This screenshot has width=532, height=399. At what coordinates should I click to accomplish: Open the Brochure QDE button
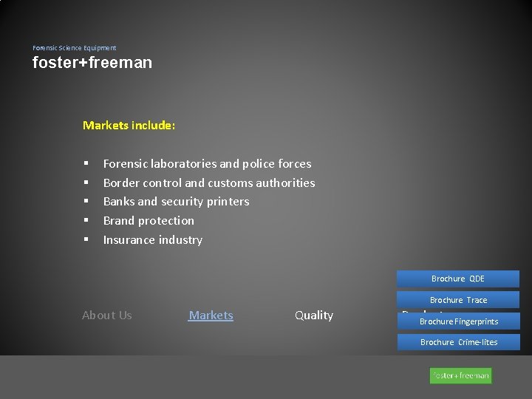(457, 279)
